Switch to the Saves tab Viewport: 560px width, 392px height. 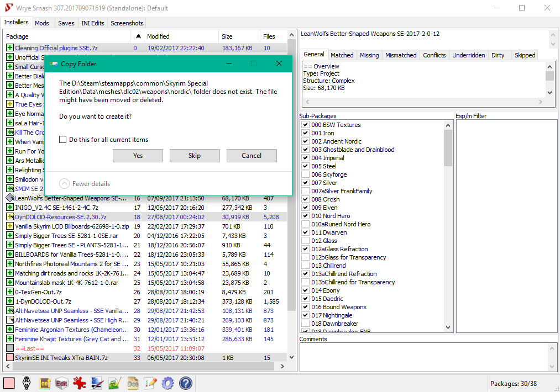point(66,23)
